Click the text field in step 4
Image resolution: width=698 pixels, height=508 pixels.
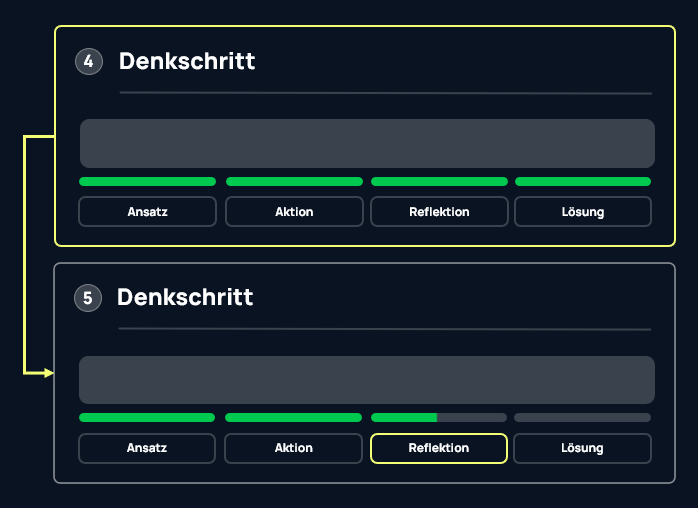[367, 143]
